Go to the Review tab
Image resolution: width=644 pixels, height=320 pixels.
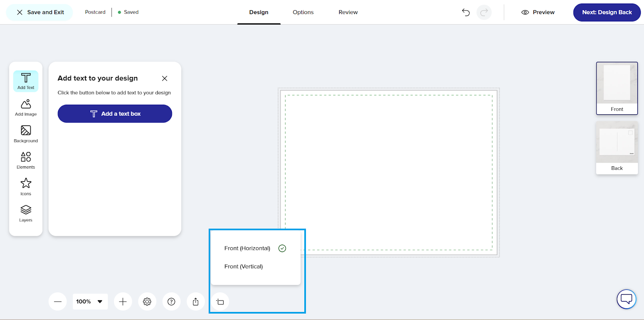click(x=348, y=12)
